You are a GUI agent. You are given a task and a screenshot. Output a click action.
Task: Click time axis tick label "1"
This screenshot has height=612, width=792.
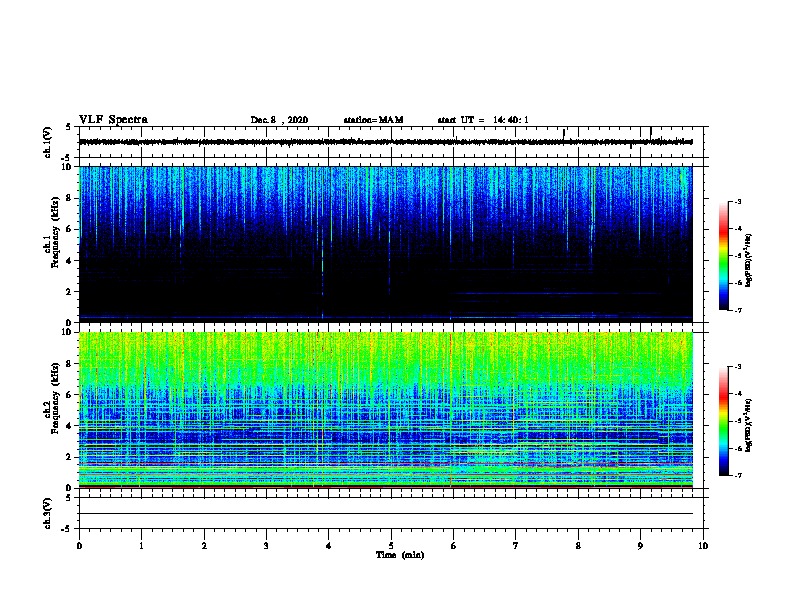(141, 545)
